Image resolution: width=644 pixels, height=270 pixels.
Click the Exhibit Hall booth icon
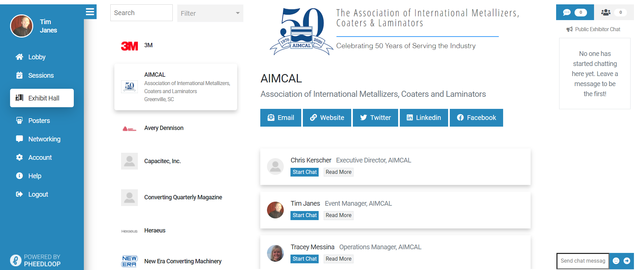click(19, 97)
